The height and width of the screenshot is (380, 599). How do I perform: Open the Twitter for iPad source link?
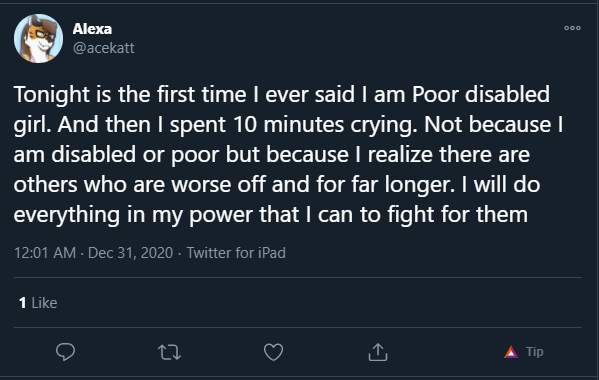[236, 253]
